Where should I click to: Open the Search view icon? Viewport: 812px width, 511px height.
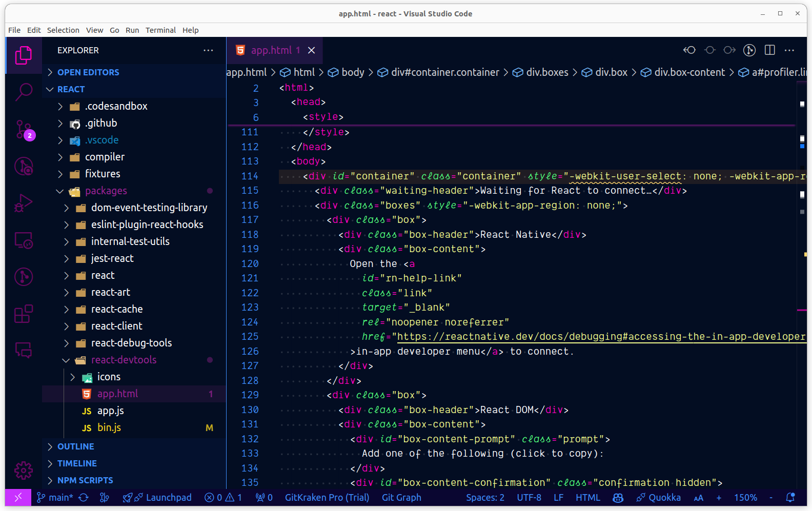tap(24, 92)
